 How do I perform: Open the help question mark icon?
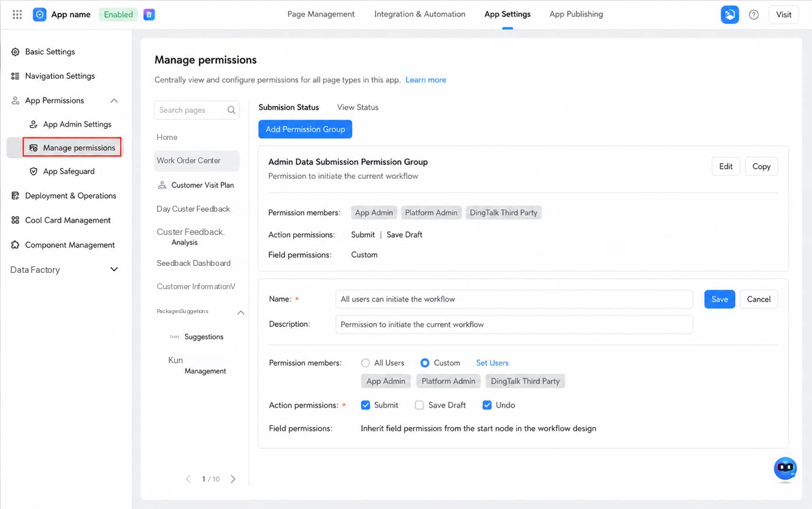pos(754,15)
